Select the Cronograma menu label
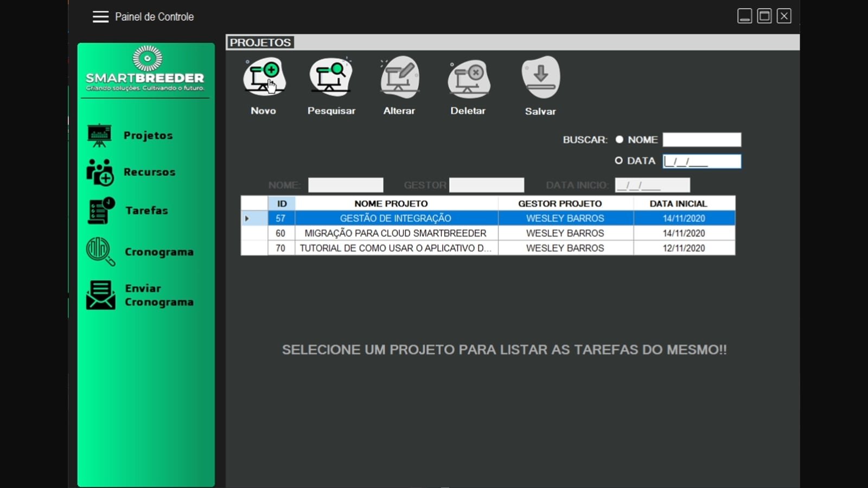 click(x=159, y=252)
